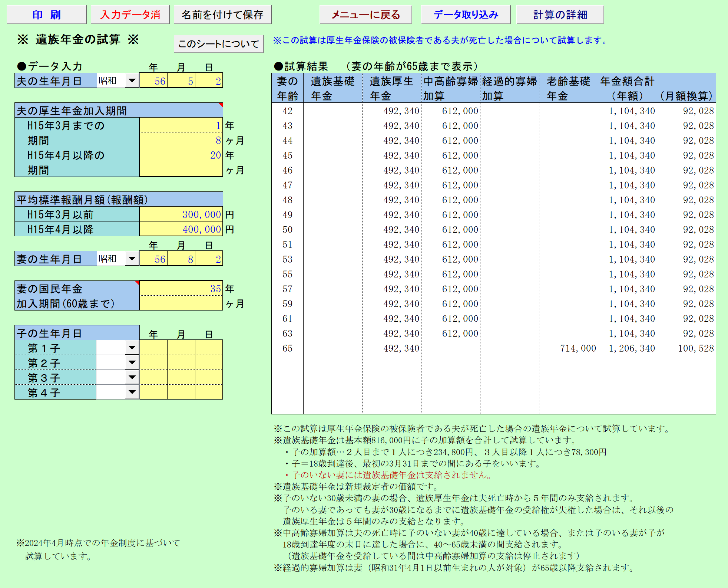728x588 pixels.
Task: Expand the era dropdown for 第１子
Action: 132,348
